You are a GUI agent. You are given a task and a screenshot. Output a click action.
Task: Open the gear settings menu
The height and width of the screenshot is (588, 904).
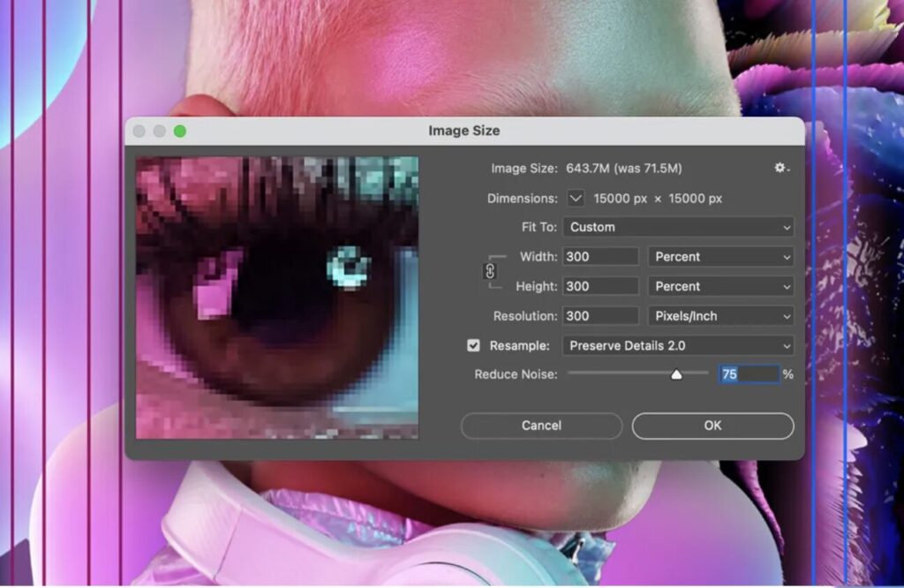pyautogui.click(x=781, y=168)
